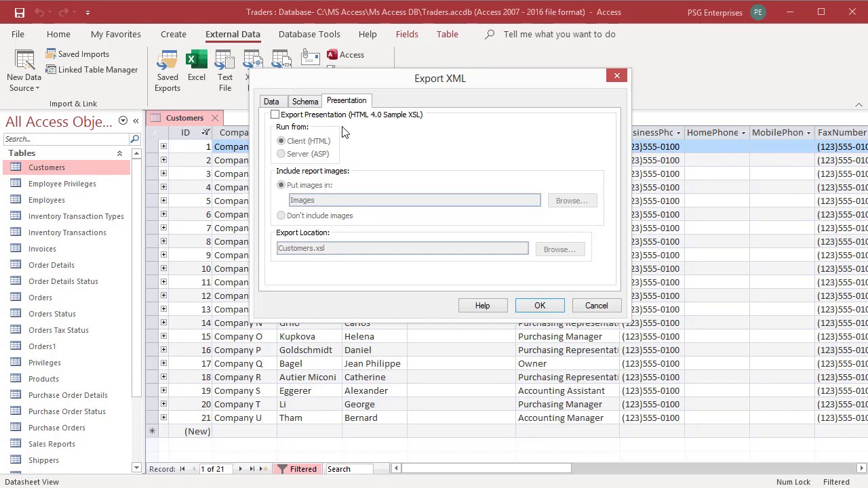Screen dimensions: 868x488
Task: Click the PE account avatar
Action: (758, 12)
